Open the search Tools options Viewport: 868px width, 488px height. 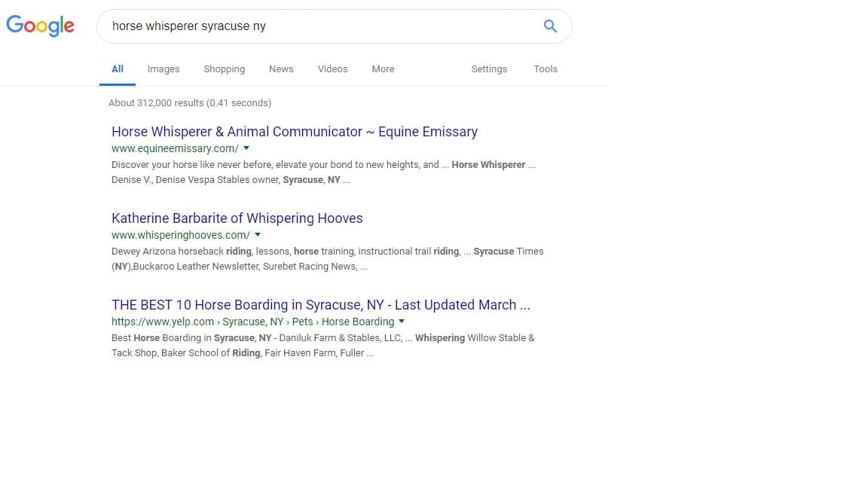point(546,69)
